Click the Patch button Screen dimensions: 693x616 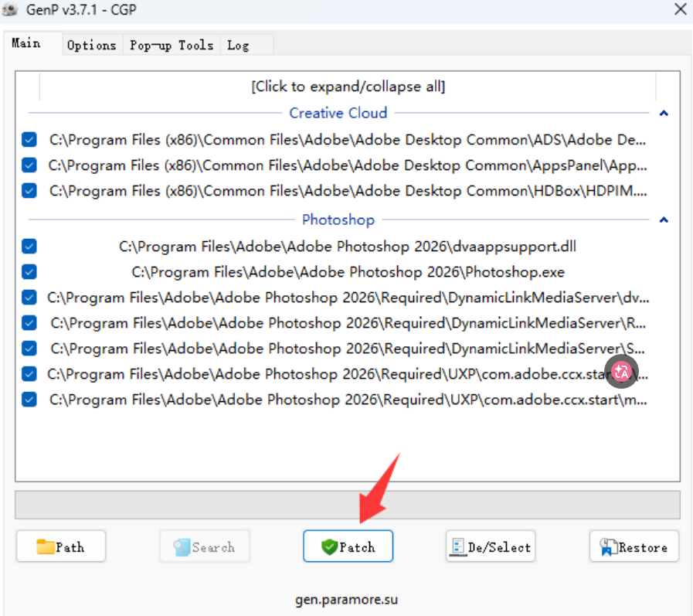click(x=348, y=546)
